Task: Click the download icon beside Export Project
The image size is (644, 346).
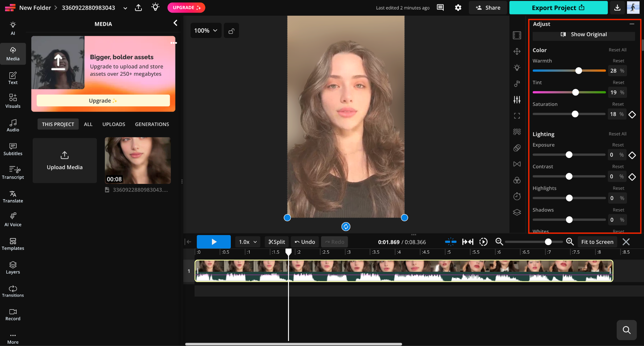Action: tap(617, 8)
